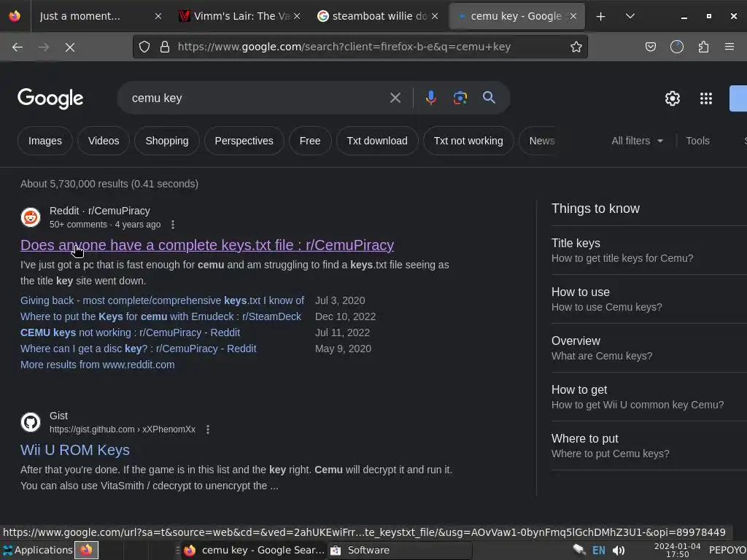Open 'Giving back - most complete/comprehensive keys.txt' link
This screenshot has width=747, height=560.
(x=162, y=301)
